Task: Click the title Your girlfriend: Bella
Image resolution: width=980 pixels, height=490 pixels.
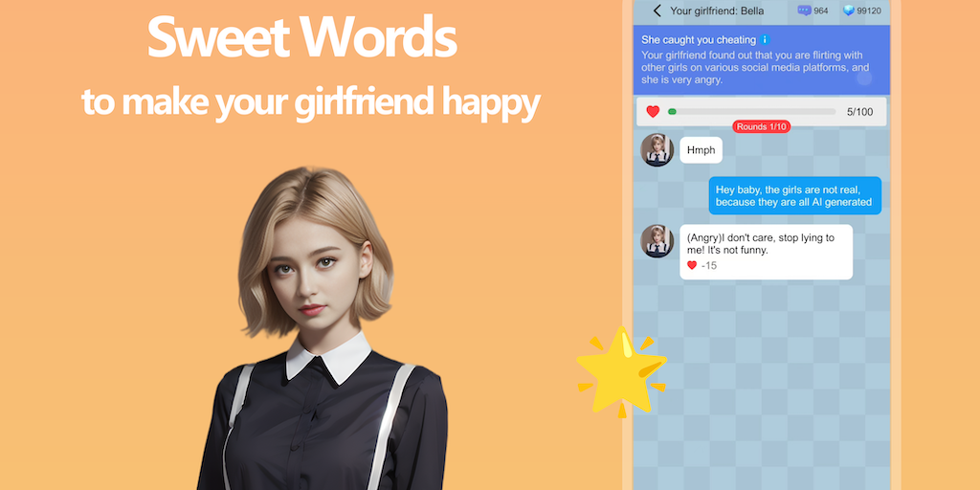Action: tap(716, 11)
